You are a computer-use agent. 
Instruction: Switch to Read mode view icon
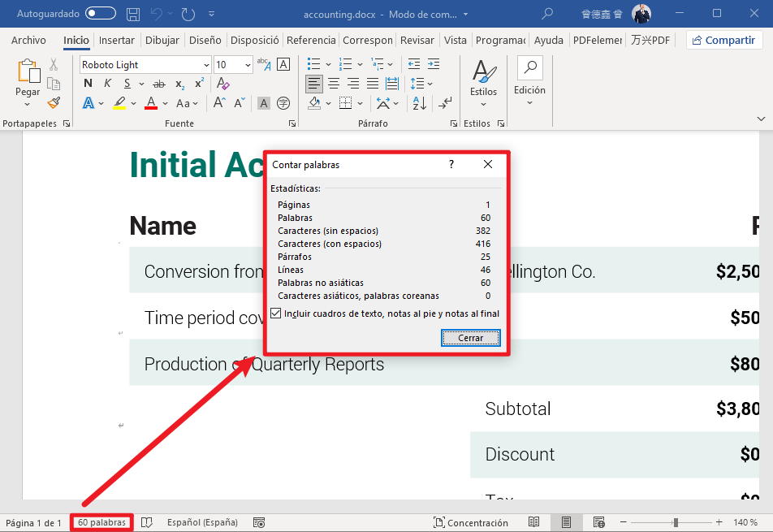point(533,522)
